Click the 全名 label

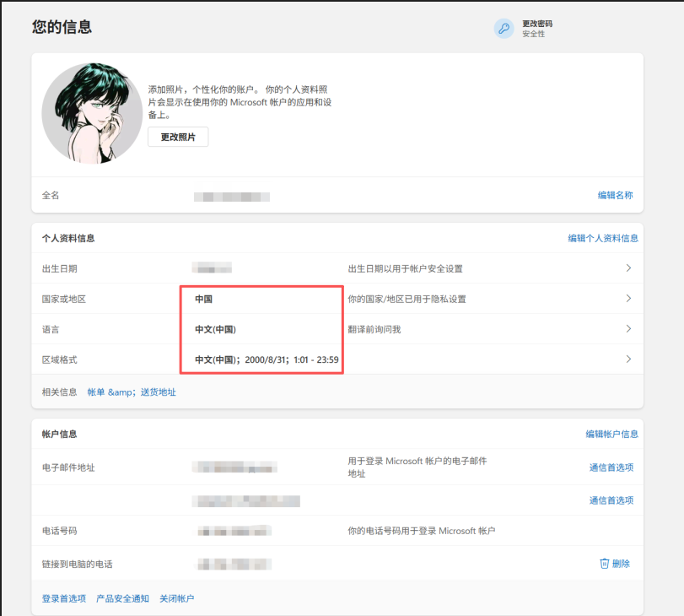50,195
